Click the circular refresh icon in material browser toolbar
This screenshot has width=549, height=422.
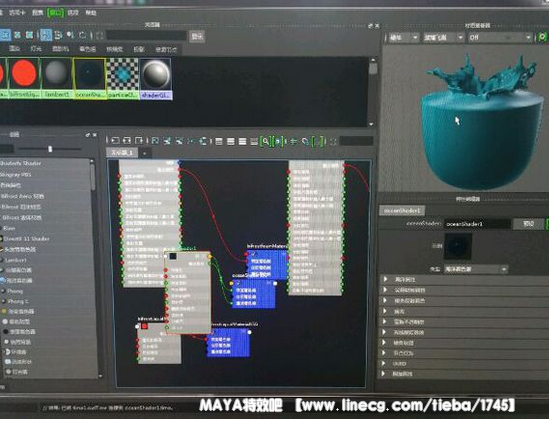pos(83,35)
